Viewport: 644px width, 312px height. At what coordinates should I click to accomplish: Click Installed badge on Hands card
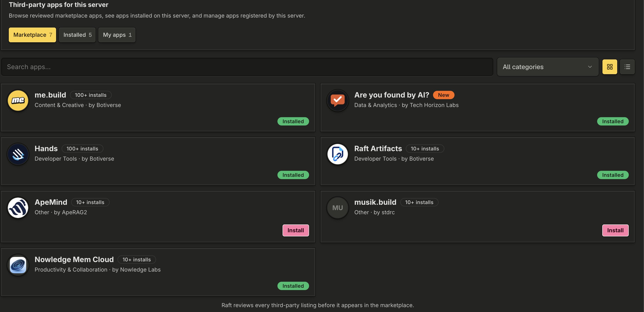pyautogui.click(x=293, y=175)
